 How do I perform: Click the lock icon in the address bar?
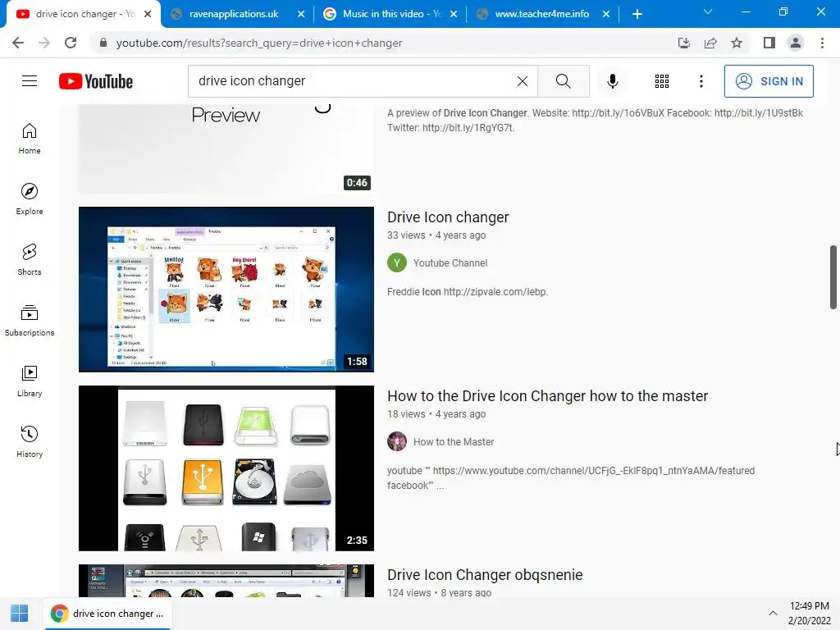tap(103, 43)
